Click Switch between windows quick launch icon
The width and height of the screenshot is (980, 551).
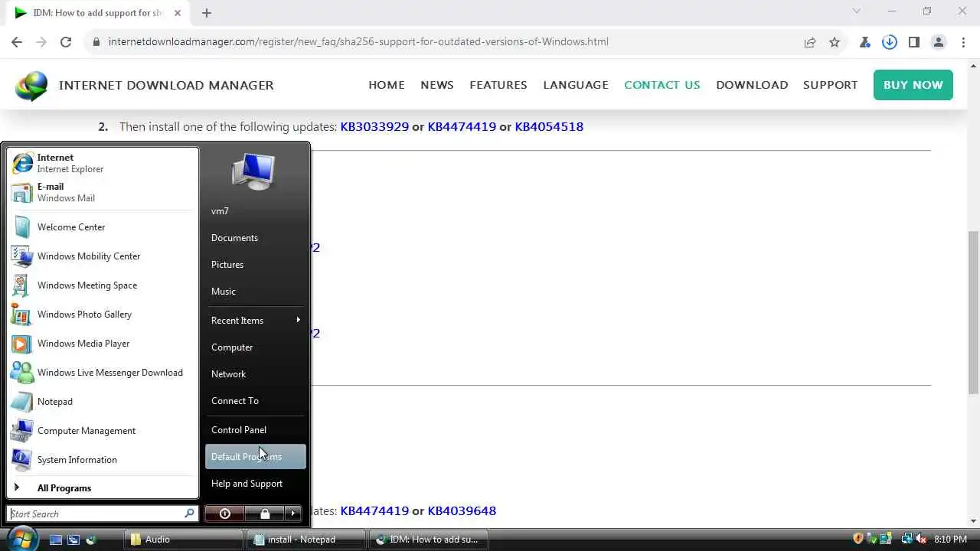tap(73, 540)
